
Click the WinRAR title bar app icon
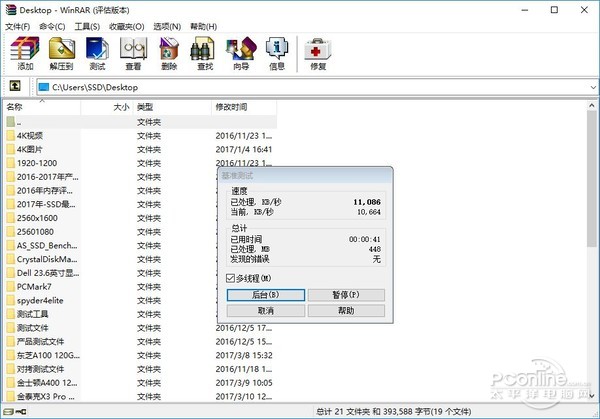click(x=11, y=10)
